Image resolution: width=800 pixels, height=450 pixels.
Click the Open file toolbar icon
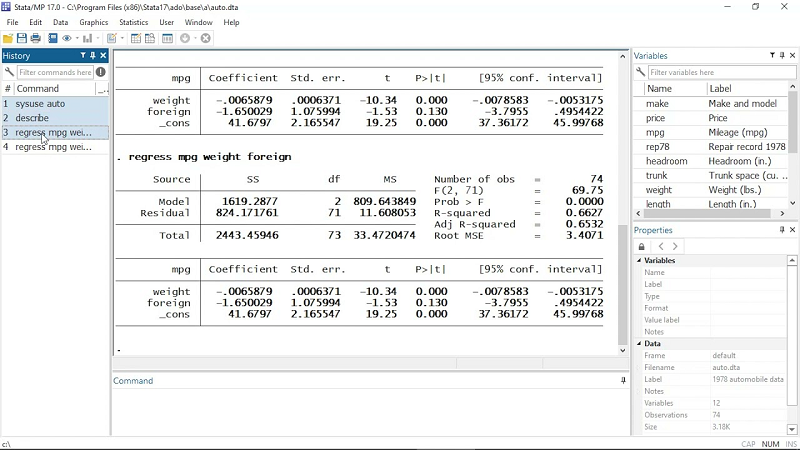8,38
